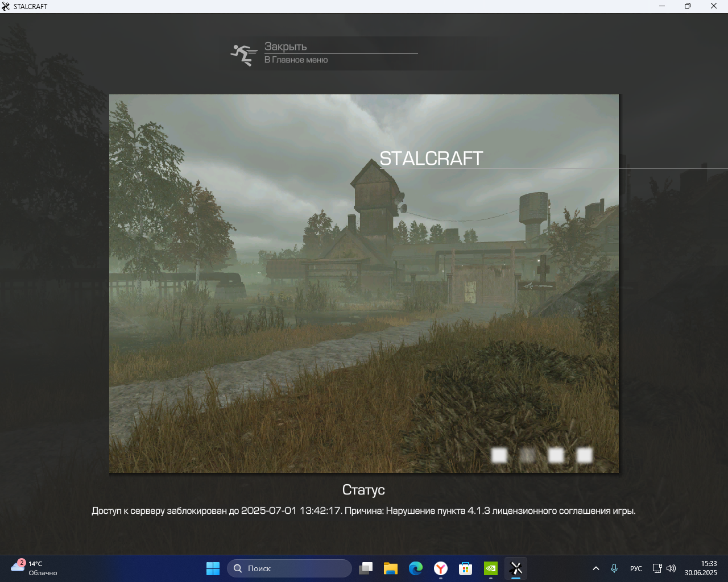Click the taskbar Поиск search box
Screen dimensions: 728x582
[x=289, y=568]
